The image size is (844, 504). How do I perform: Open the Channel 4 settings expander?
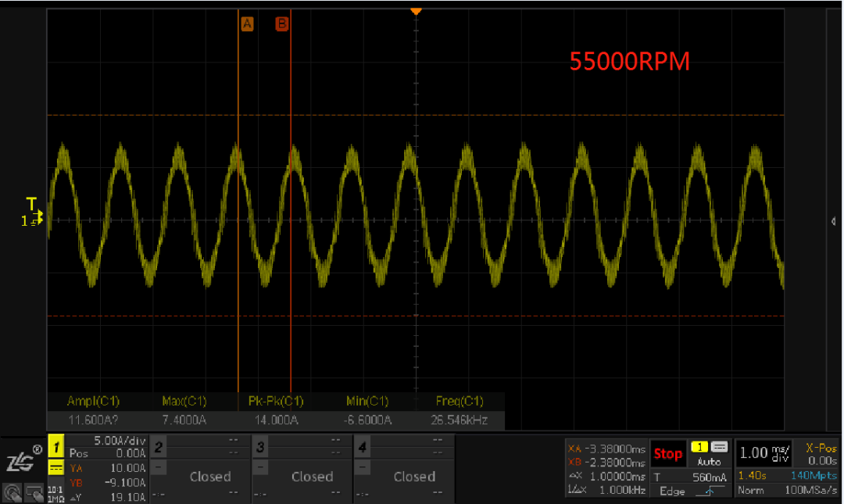(362, 467)
